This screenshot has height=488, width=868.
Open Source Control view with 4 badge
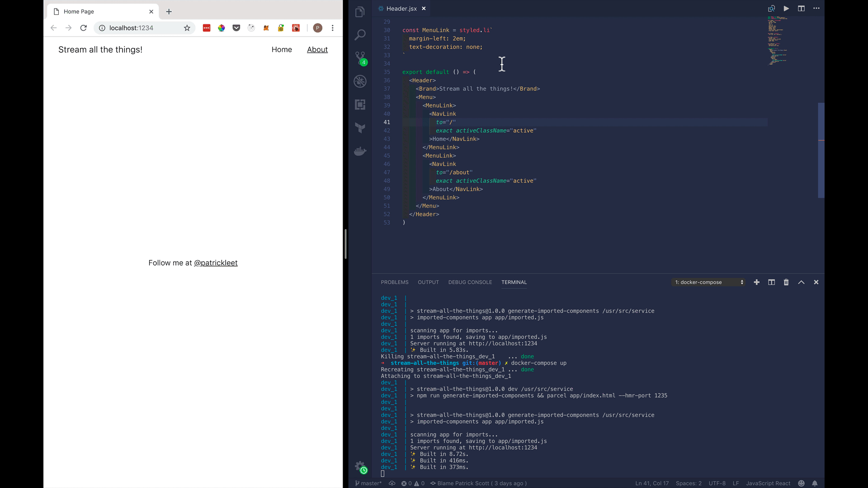coord(360,58)
